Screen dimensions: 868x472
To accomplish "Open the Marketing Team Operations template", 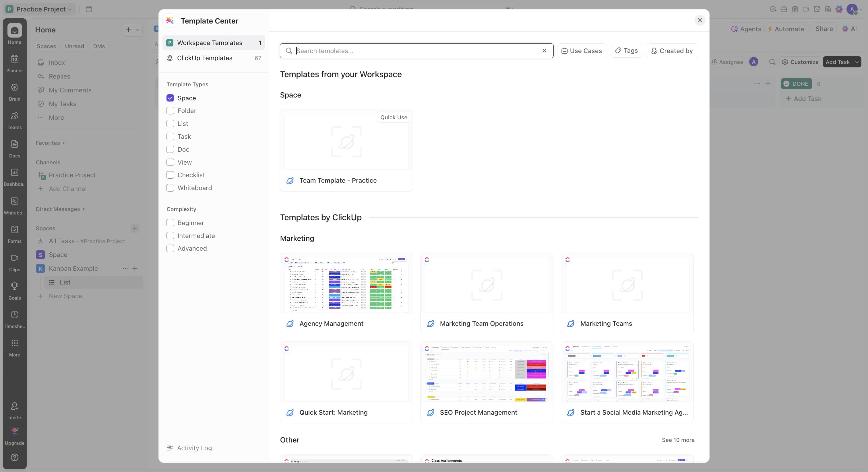I will [x=487, y=294].
